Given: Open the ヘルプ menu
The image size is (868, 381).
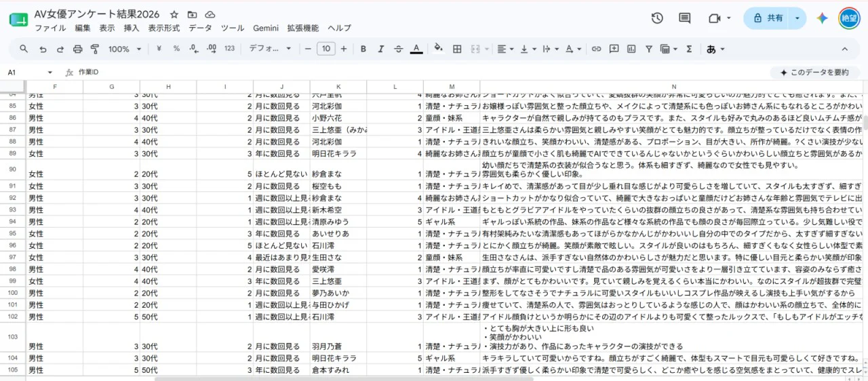Looking at the screenshot, I should coord(339,28).
